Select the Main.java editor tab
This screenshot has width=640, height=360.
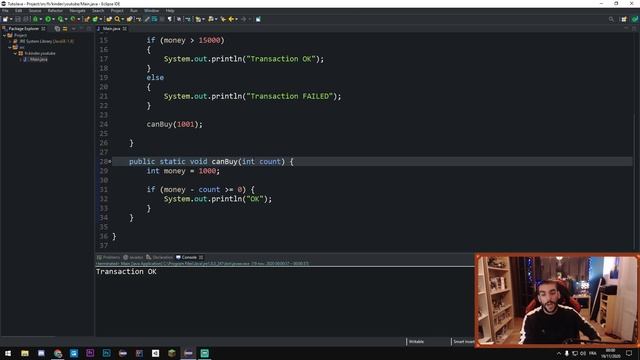point(111,29)
